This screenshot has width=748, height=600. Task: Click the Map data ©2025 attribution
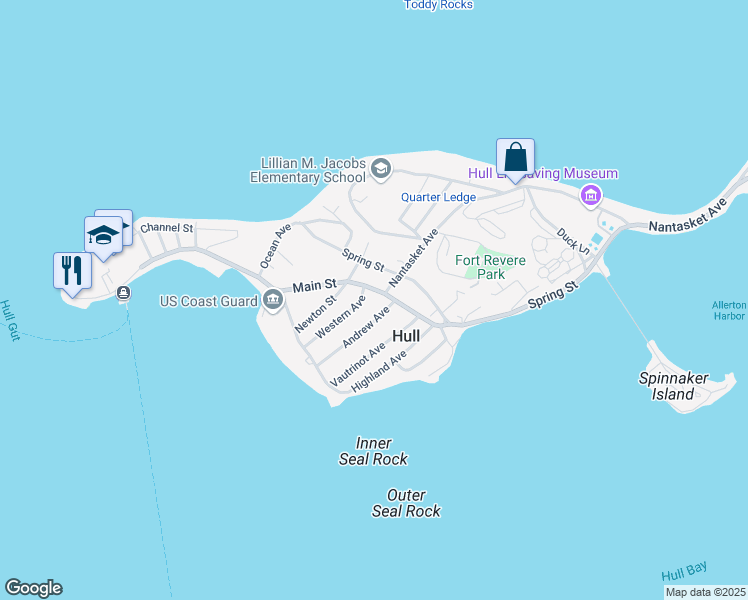click(705, 592)
